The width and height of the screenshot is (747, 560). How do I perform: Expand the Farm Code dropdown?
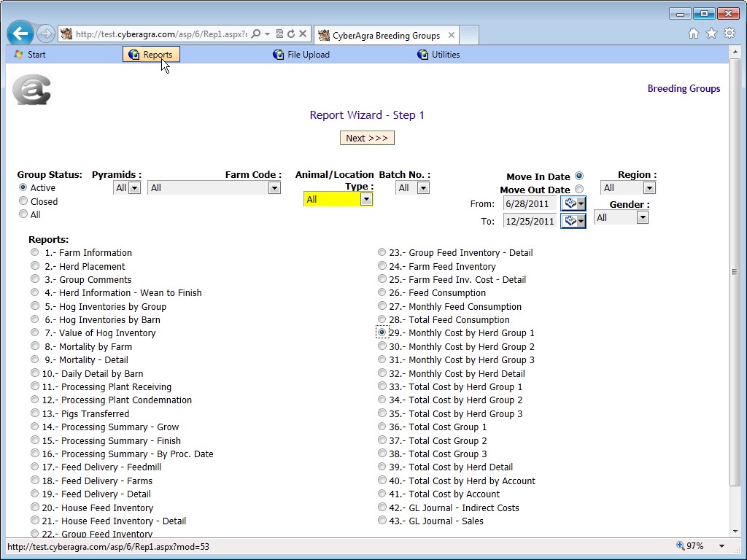[274, 188]
